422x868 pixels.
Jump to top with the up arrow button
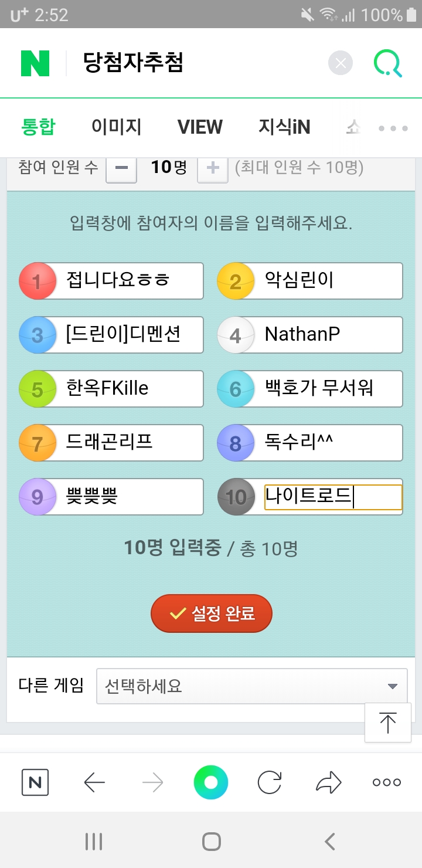coord(387,723)
